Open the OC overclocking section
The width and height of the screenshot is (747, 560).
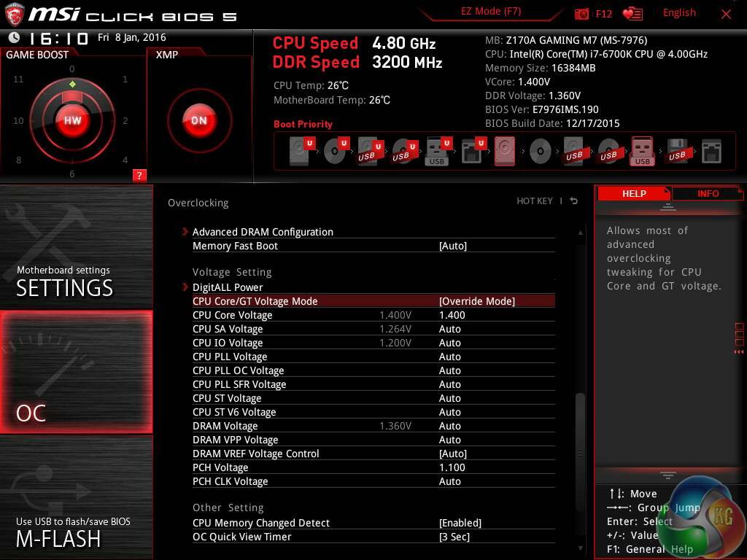76,372
